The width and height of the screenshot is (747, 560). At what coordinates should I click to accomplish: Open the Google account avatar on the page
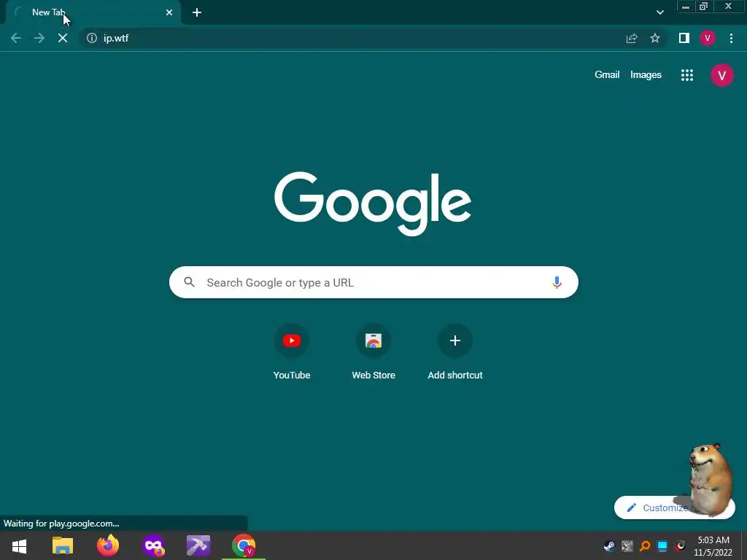pos(721,75)
